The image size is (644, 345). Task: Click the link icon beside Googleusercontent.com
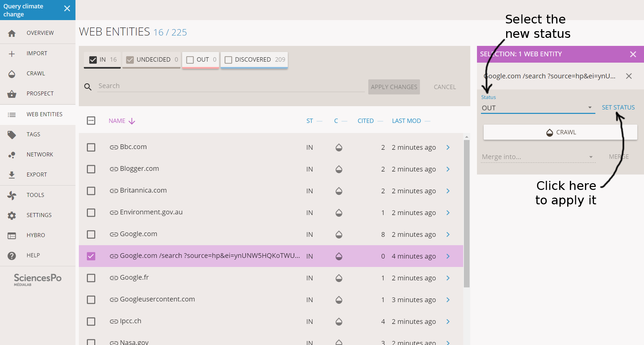[114, 300]
